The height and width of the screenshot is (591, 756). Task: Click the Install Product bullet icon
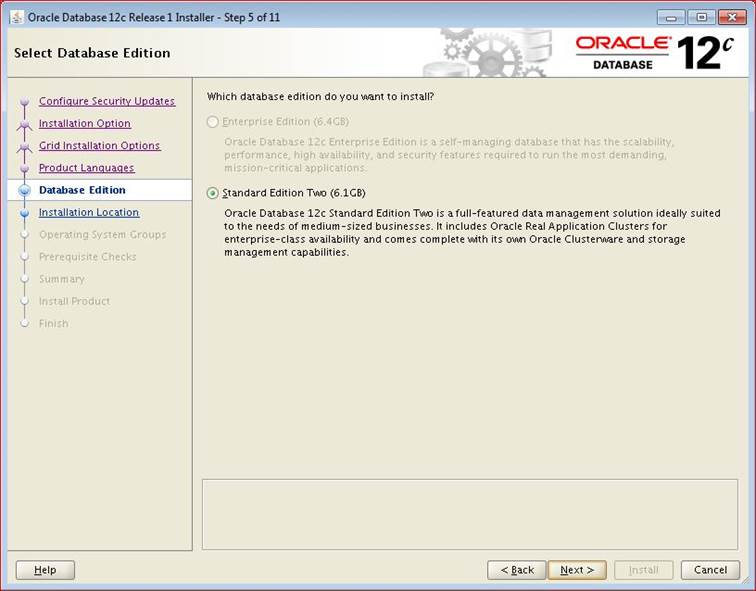click(x=24, y=301)
